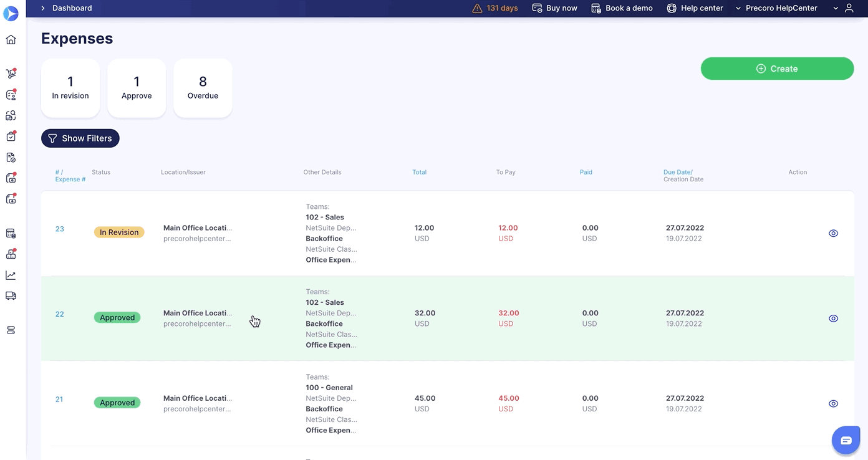The height and width of the screenshot is (460, 868).
Task: Click Backoffice text in expense 21 row
Action: coord(324,410)
